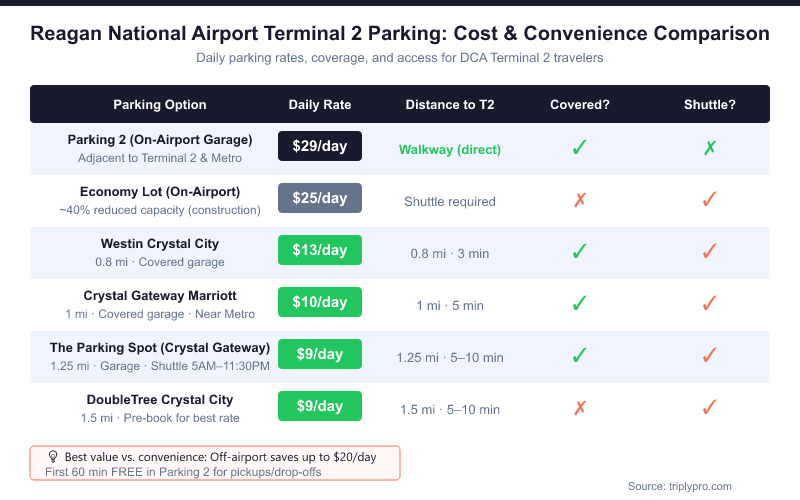Click the Covered X mark for DoubleTree
800x500 pixels.
(579, 408)
